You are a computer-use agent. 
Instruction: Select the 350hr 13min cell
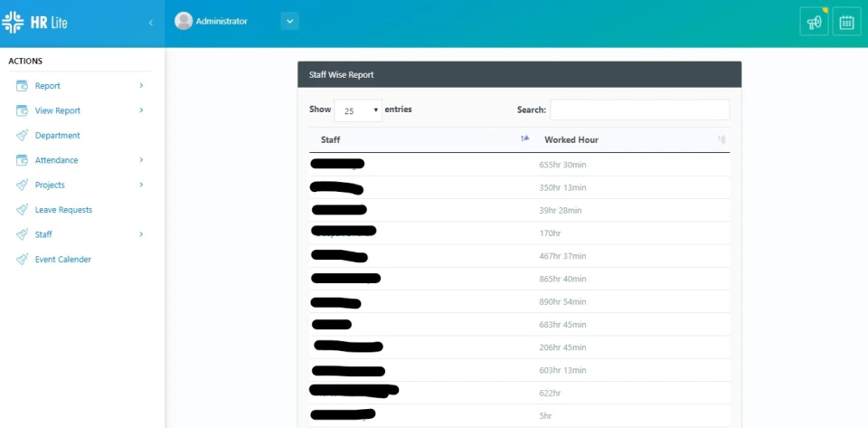[x=562, y=187]
